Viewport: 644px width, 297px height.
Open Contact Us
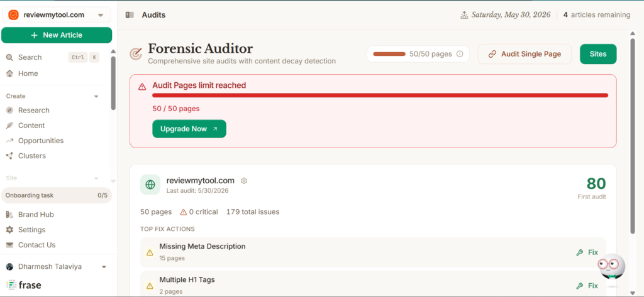[x=36, y=245]
